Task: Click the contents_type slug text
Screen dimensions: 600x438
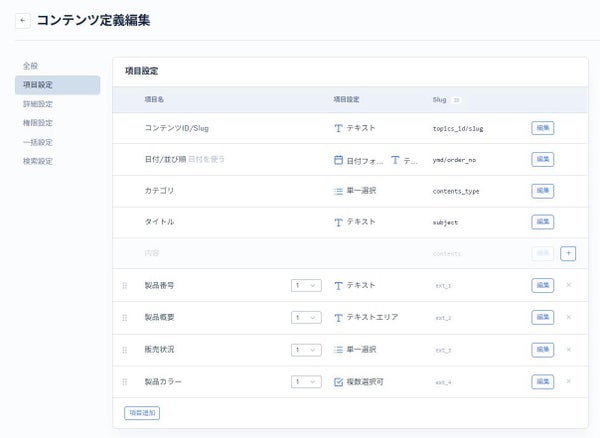Action: 456,191
